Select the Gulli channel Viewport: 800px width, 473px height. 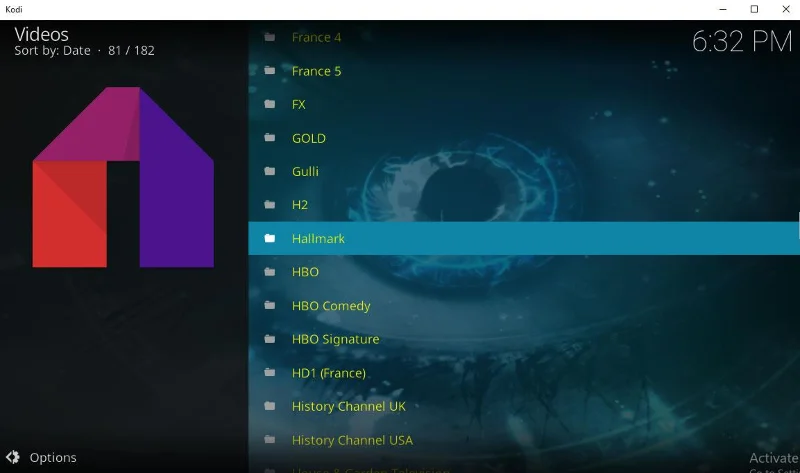[x=524, y=171]
